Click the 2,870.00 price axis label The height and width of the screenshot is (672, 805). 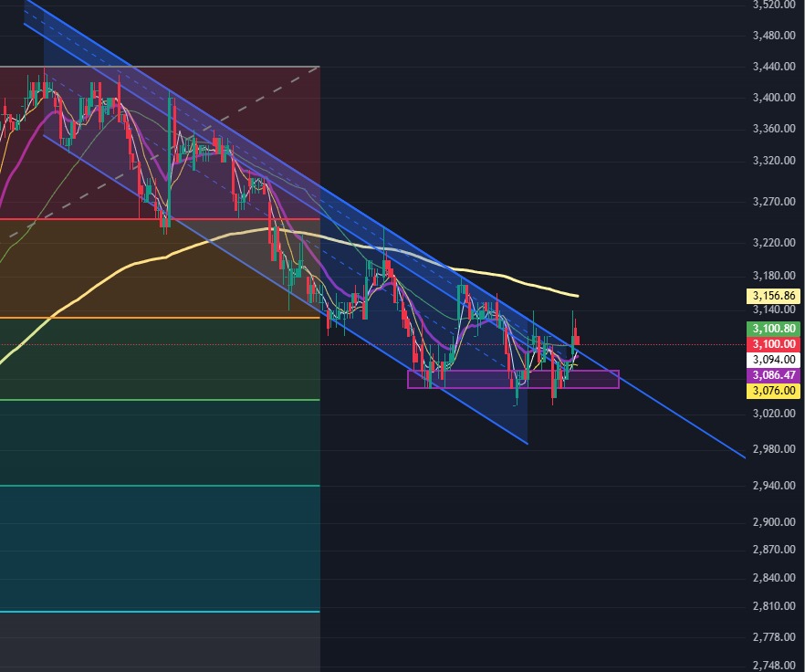tap(774, 550)
